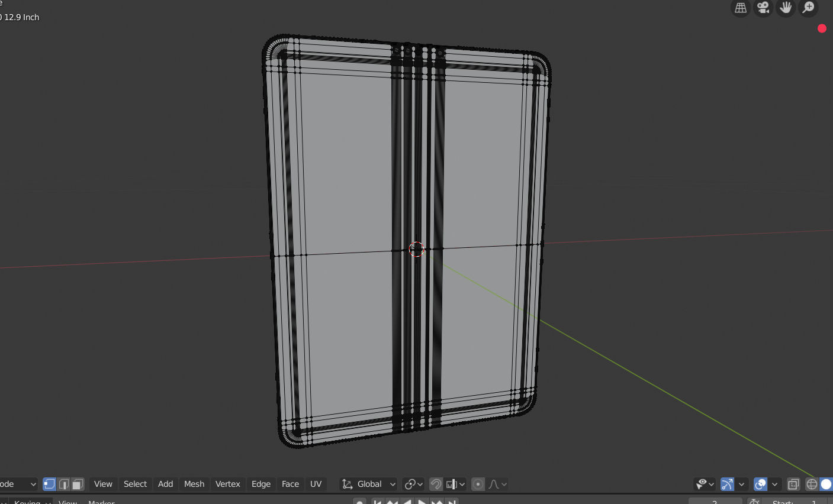The image size is (833, 504).
Task: Open the Vertex menu
Action: coord(228,484)
